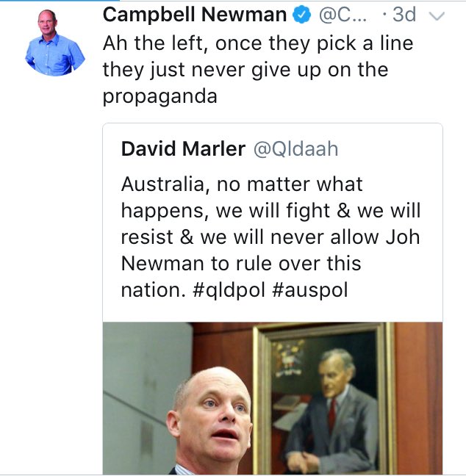
Task: Click the word 'Australia' in the quoted tweet
Action: tap(162, 184)
